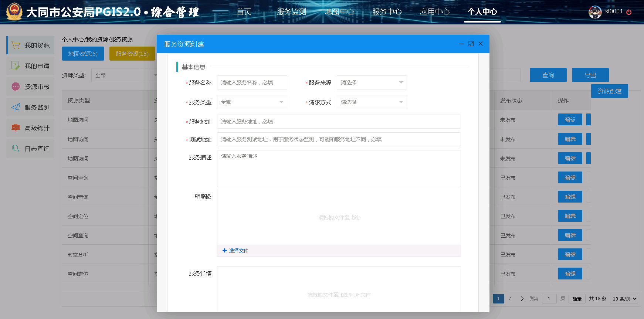The height and width of the screenshot is (319, 644).
Task: Open 应用中心 in top navigation
Action: pos(434,12)
